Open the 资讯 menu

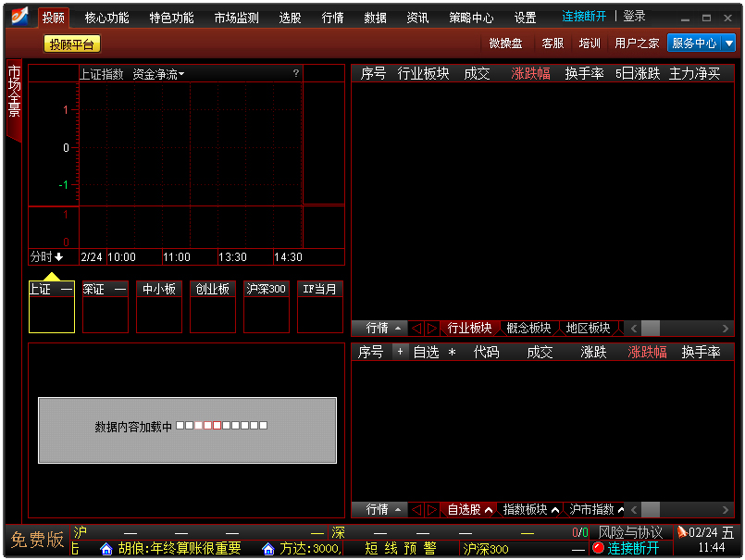point(417,19)
